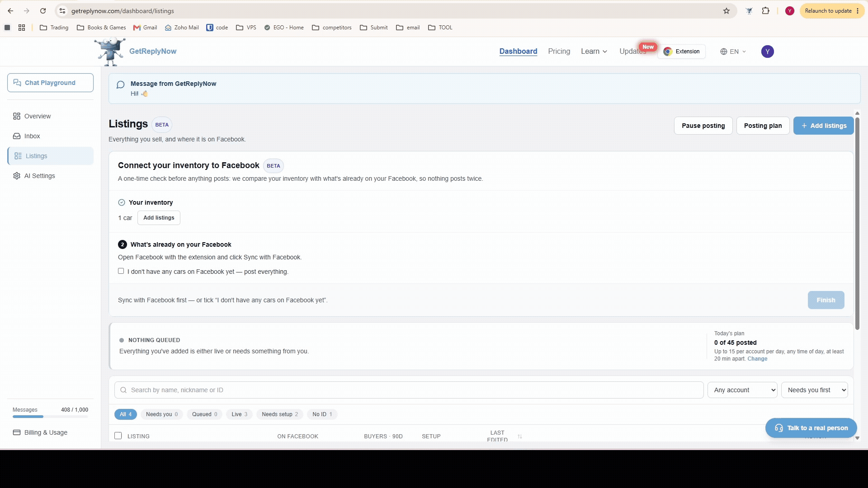The image size is (868, 488).
Task: Click the message bubble icon in banner
Action: 120,84
